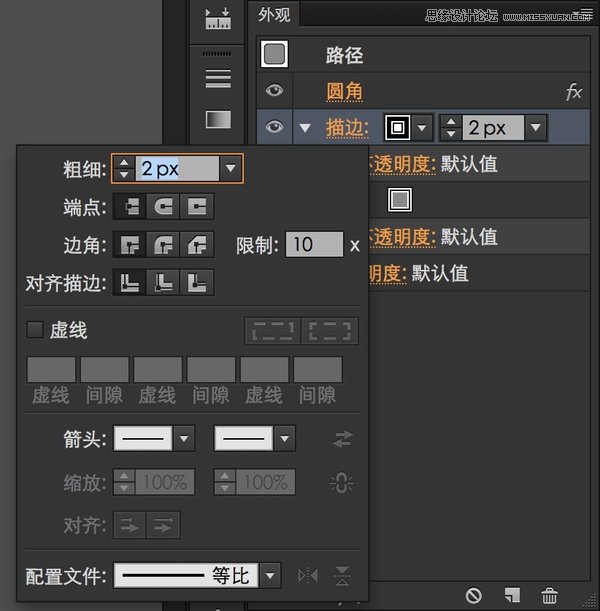This screenshot has width=600, height=611.
Task: Align stroke to outside icon
Action: 197,283
